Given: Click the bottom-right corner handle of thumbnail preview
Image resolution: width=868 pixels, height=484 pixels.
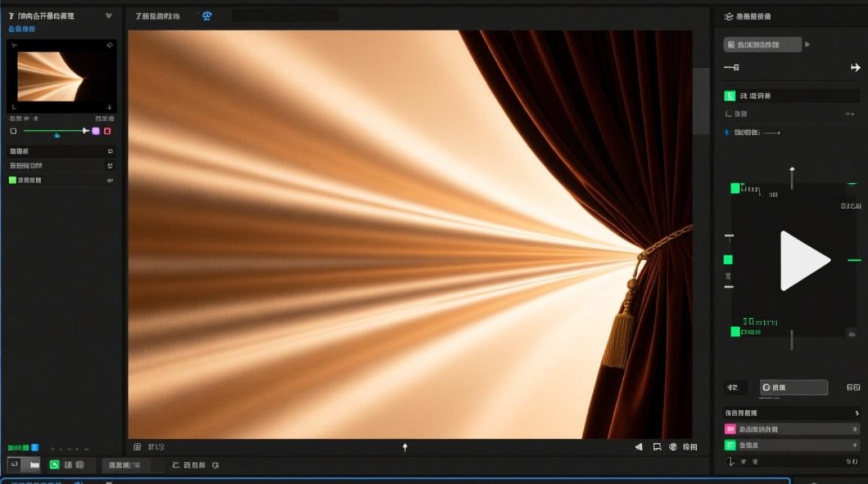Looking at the screenshot, I should point(109,107).
